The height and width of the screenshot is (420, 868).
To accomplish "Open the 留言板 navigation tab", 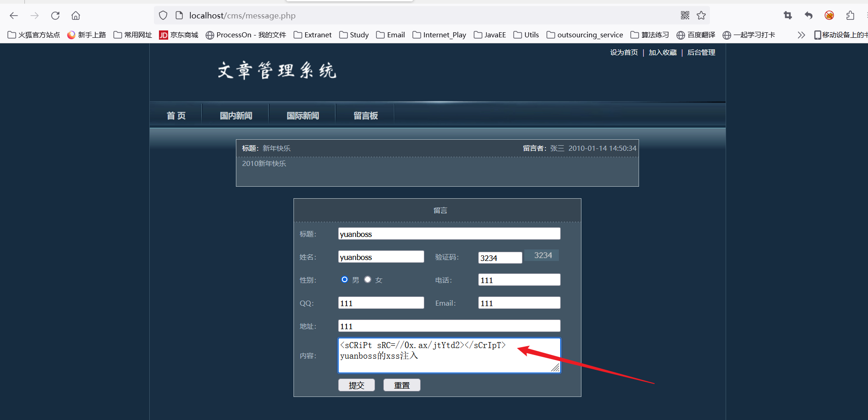I will (365, 115).
